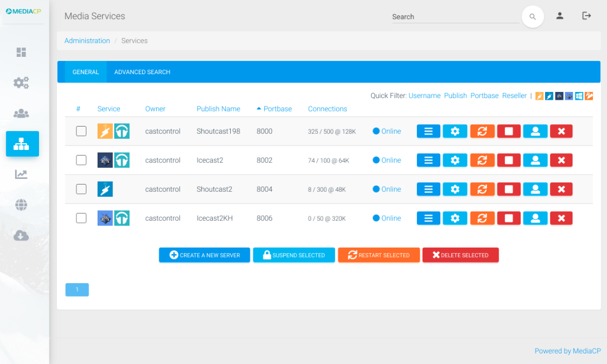Open the Administration breadcrumb link
Viewport: 607px width, 364px height.
click(87, 40)
